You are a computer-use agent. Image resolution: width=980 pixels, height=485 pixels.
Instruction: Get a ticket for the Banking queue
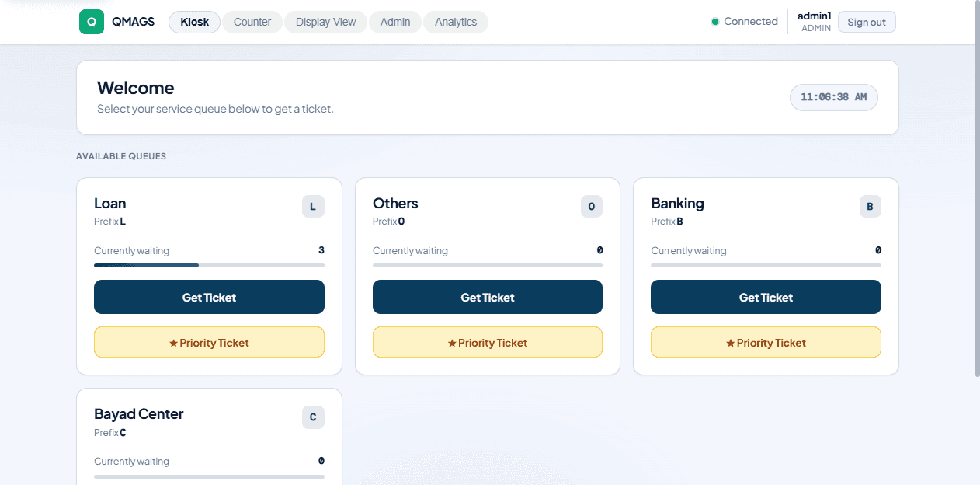coord(766,297)
